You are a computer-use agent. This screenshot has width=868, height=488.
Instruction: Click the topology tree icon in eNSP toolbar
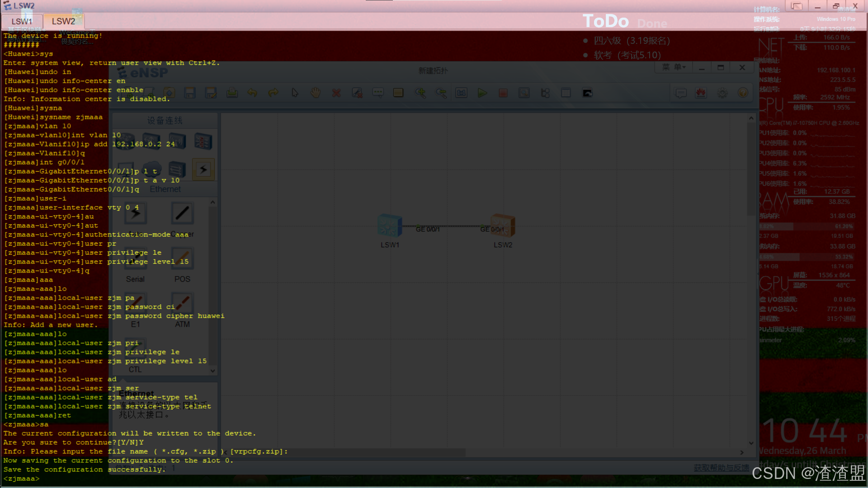tap(545, 93)
